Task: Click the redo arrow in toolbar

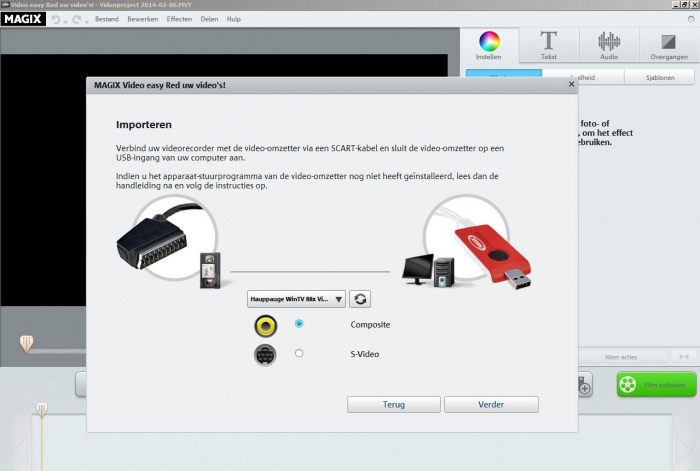Action: point(77,20)
